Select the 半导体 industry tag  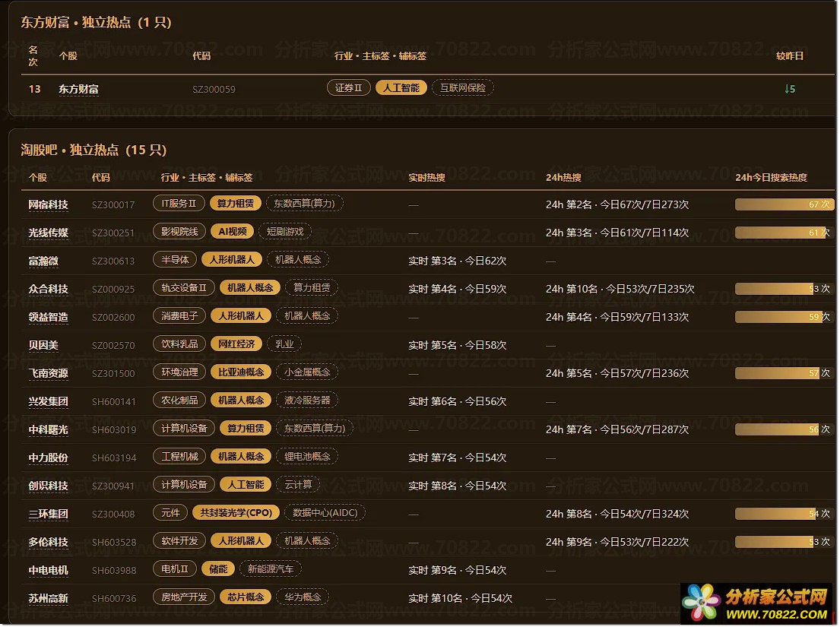[175, 260]
